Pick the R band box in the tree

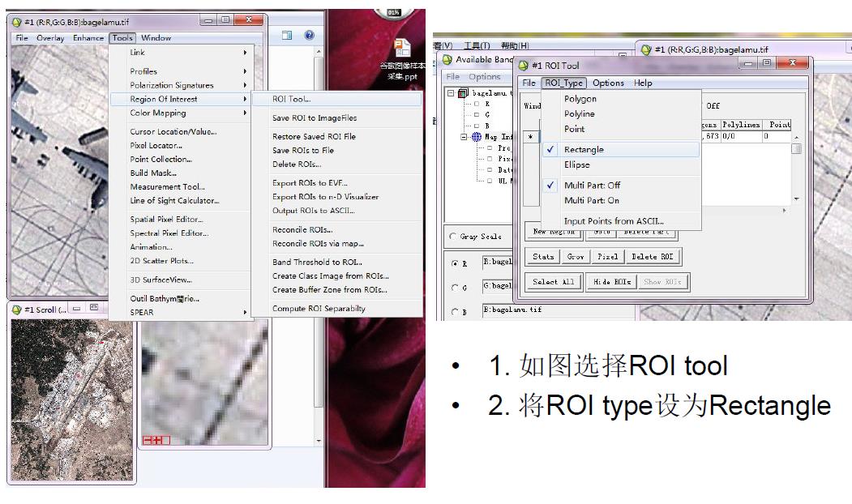coord(477,104)
